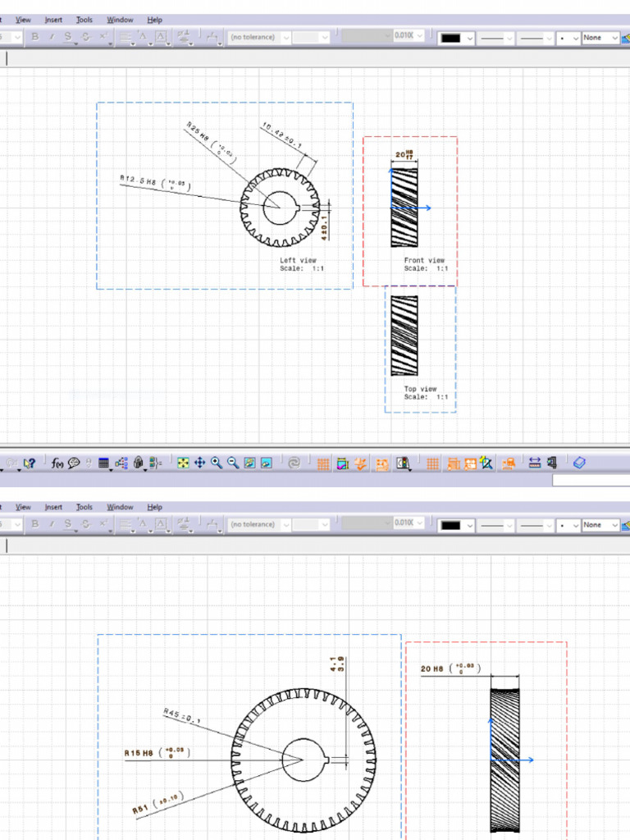
Task: Open Tools menu in upper window
Action: pos(84,20)
